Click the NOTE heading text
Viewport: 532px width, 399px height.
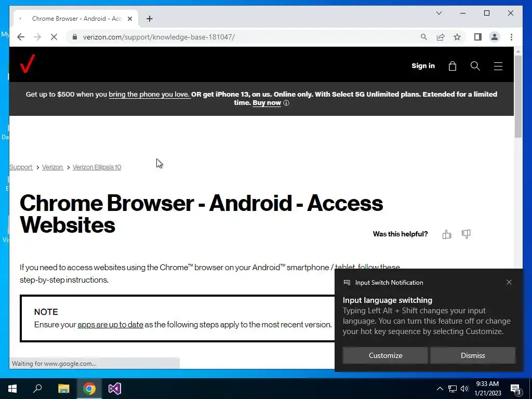46,312
